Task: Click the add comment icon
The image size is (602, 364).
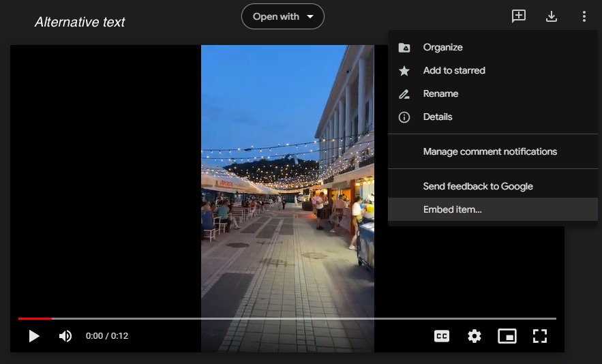Action: (x=519, y=16)
